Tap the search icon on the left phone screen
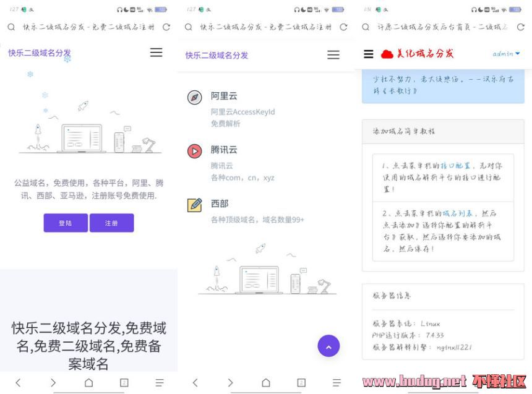This screenshot has width=532, height=394. coord(11,27)
